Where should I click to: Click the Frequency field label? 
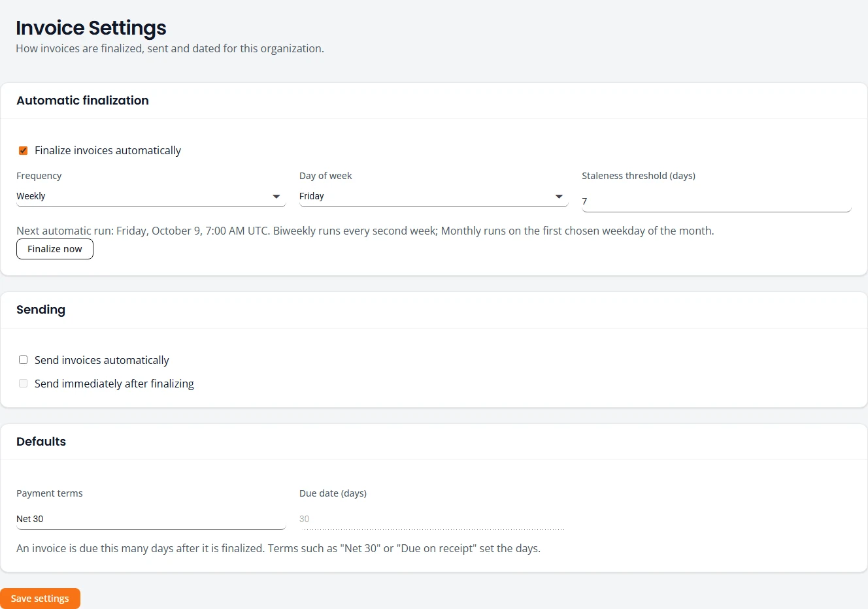click(x=39, y=176)
